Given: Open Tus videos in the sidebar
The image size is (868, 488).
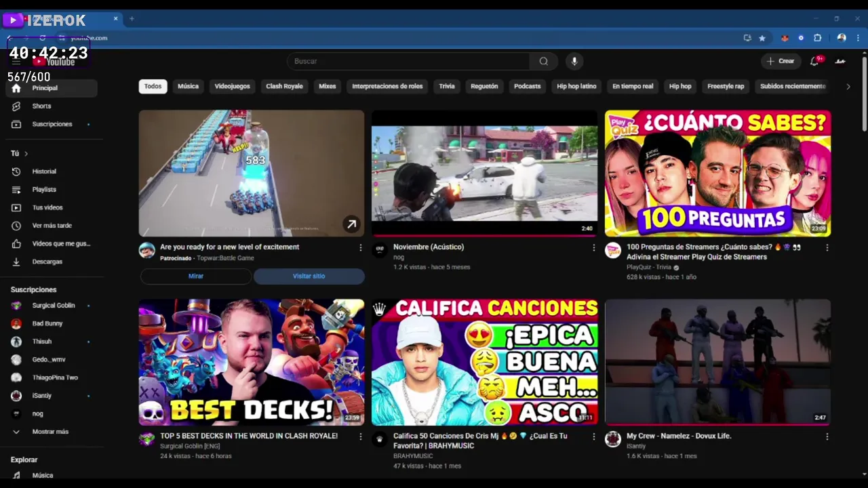Looking at the screenshot, I should 49,207.
